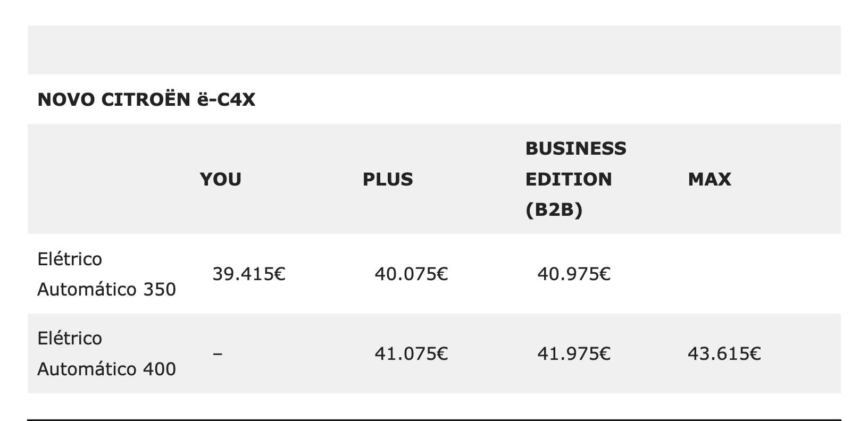Click the NOVO CITROËN ë-C4X heading
The height and width of the screenshot is (421, 868).
[146, 99]
